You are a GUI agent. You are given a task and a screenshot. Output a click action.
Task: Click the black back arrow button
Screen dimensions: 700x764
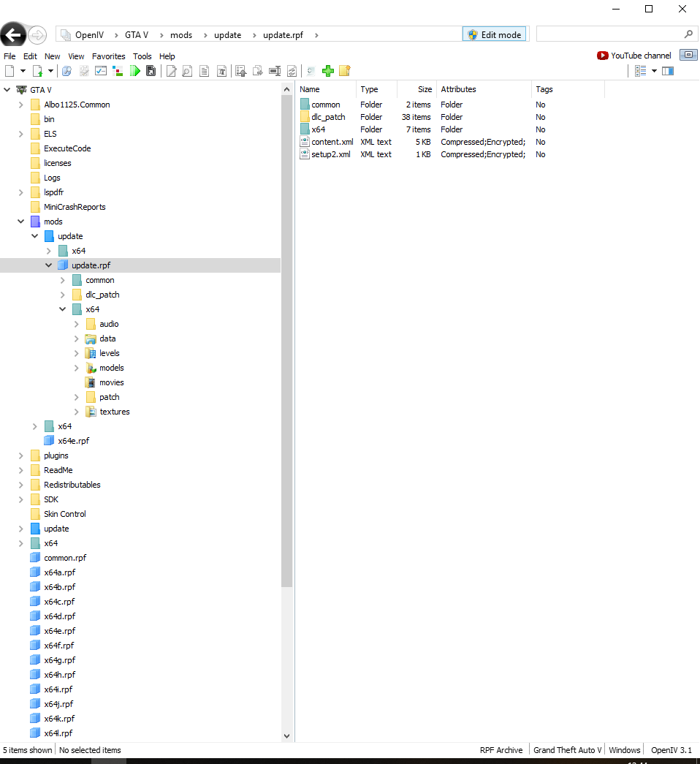point(12,34)
